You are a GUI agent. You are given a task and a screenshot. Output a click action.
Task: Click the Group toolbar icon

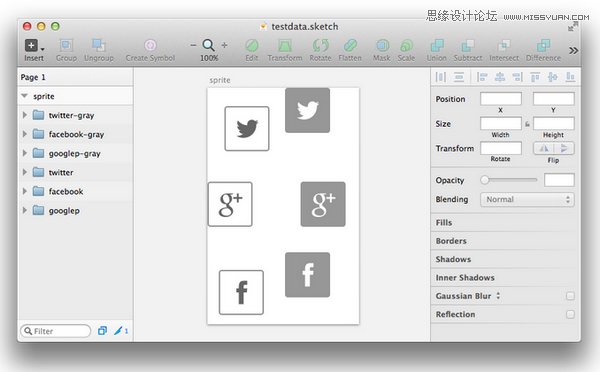click(66, 46)
